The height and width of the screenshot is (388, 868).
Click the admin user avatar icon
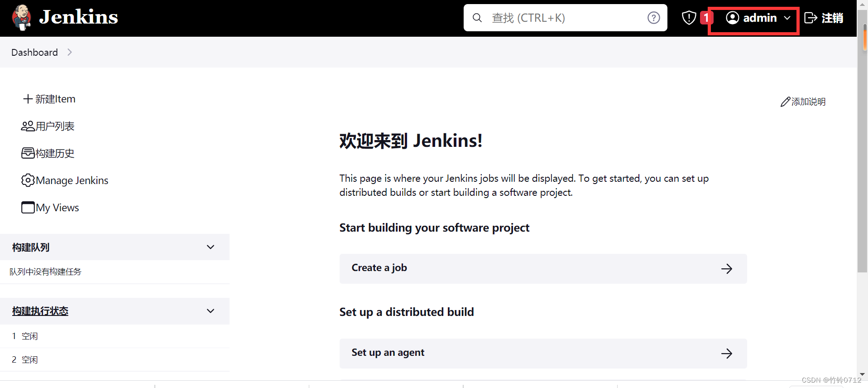click(733, 18)
